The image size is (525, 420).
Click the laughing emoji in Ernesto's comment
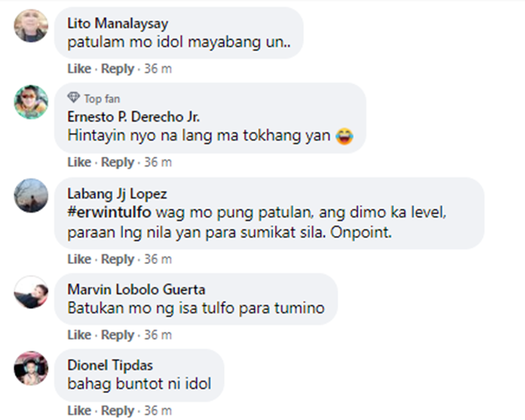click(x=344, y=136)
